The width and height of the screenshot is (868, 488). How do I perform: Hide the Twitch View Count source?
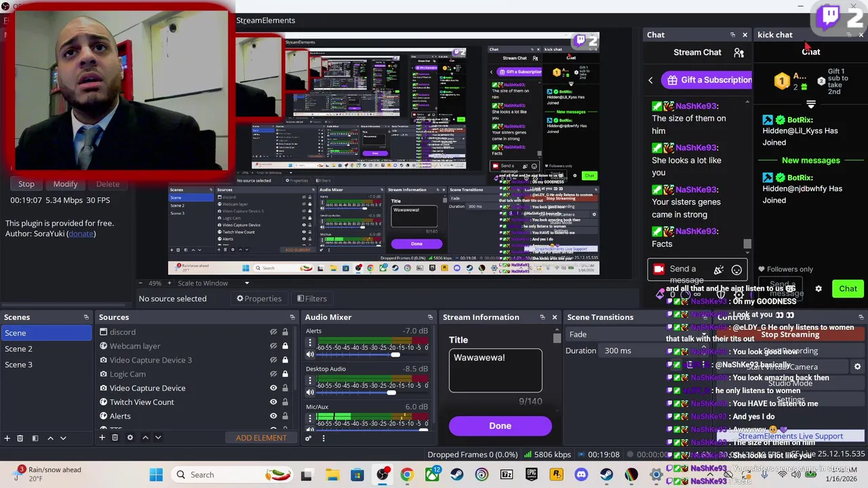click(x=273, y=402)
